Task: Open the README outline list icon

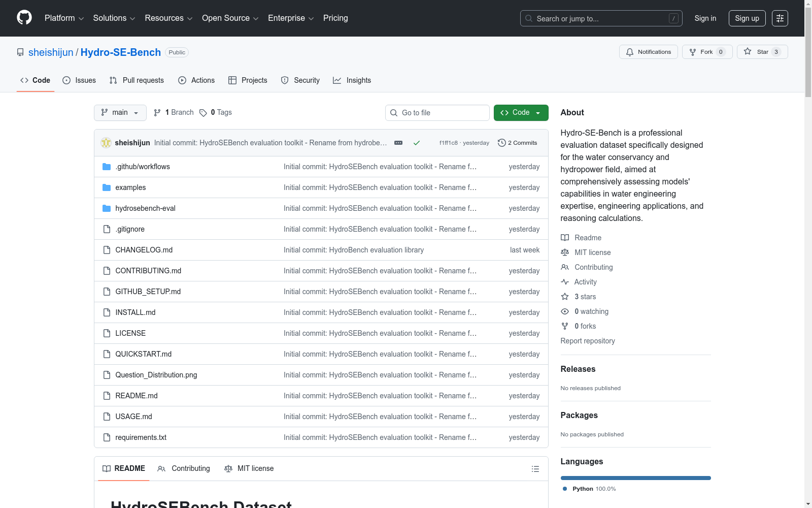Action: click(535, 469)
